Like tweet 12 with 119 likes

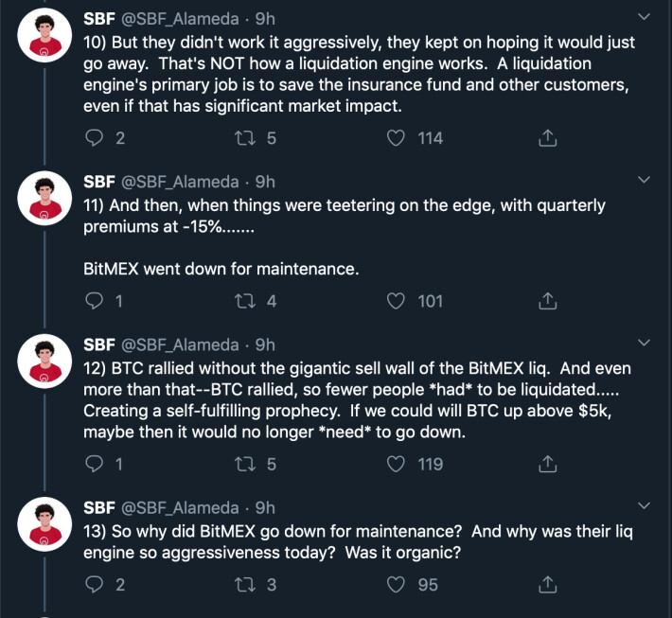[395, 464]
